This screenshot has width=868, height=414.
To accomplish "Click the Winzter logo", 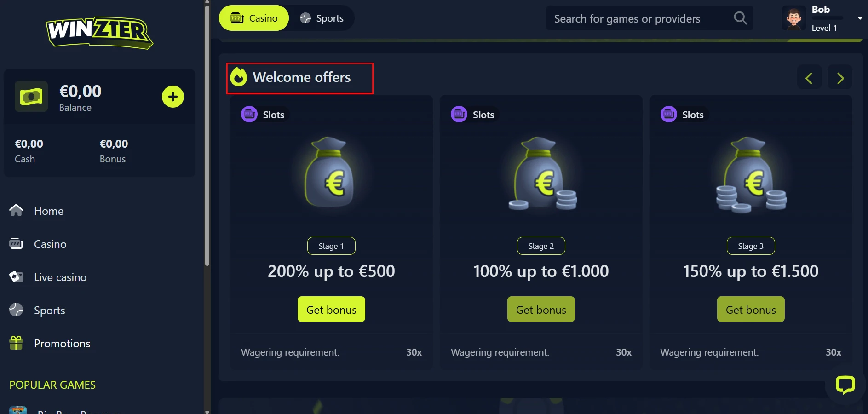I will coord(99,32).
